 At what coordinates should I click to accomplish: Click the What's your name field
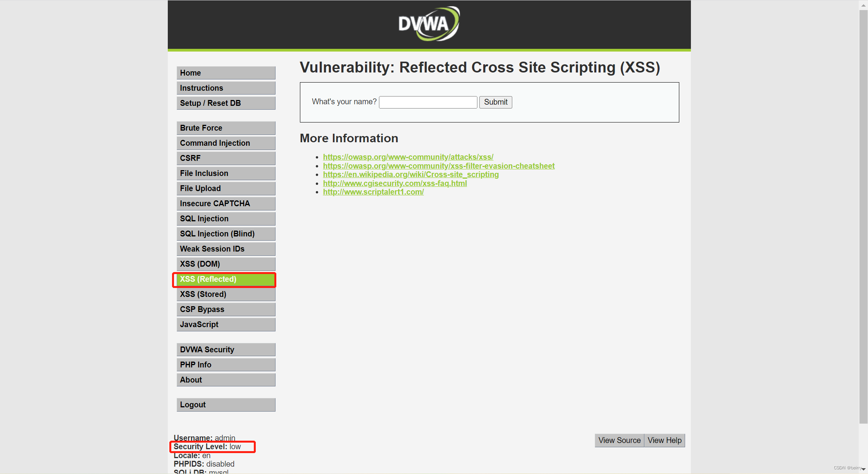click(428, 102)
